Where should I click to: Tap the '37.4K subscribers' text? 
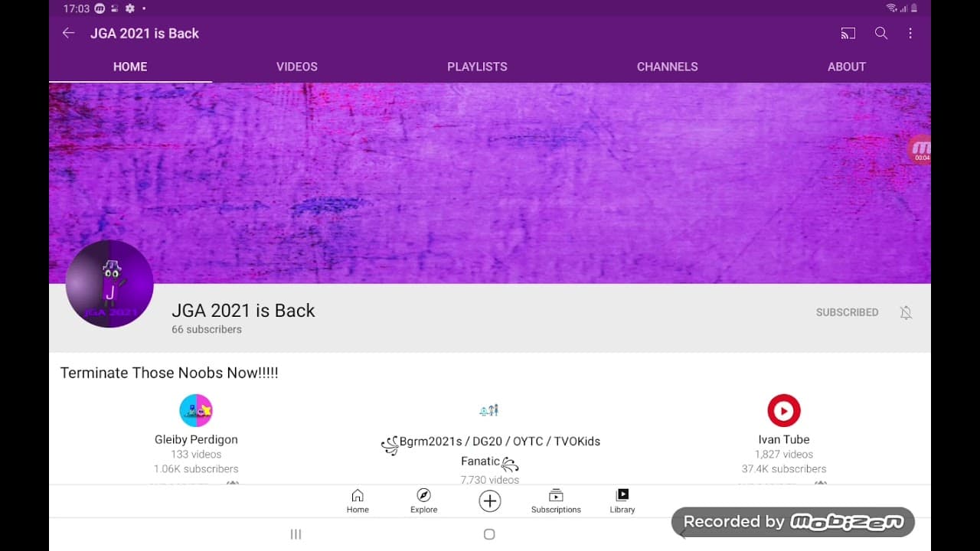tap(784, 468)
